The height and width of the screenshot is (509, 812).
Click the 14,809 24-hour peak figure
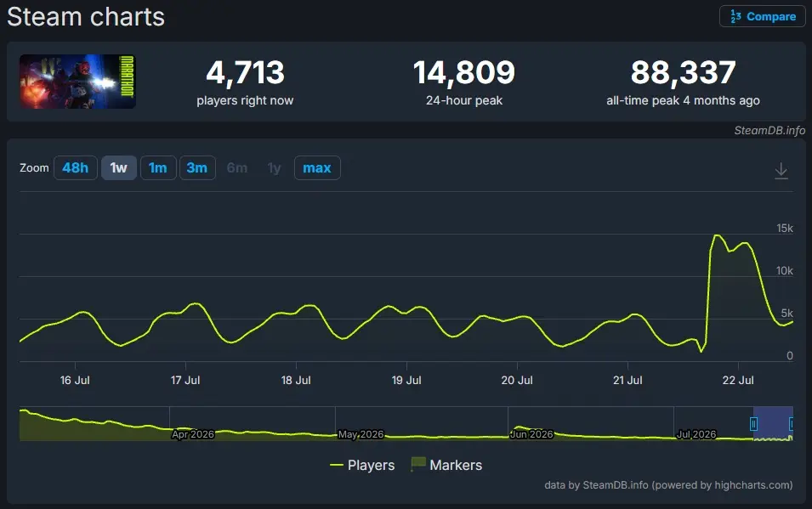tap(464, 72)
